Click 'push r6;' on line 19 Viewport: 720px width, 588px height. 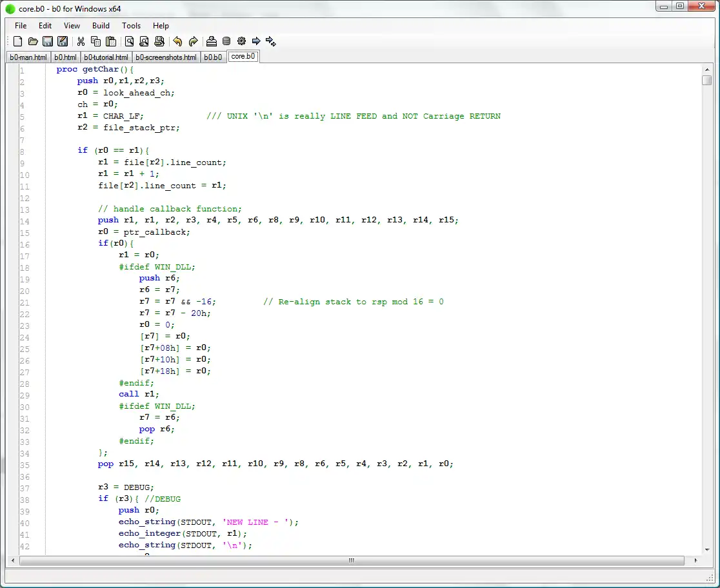[160, 278]
